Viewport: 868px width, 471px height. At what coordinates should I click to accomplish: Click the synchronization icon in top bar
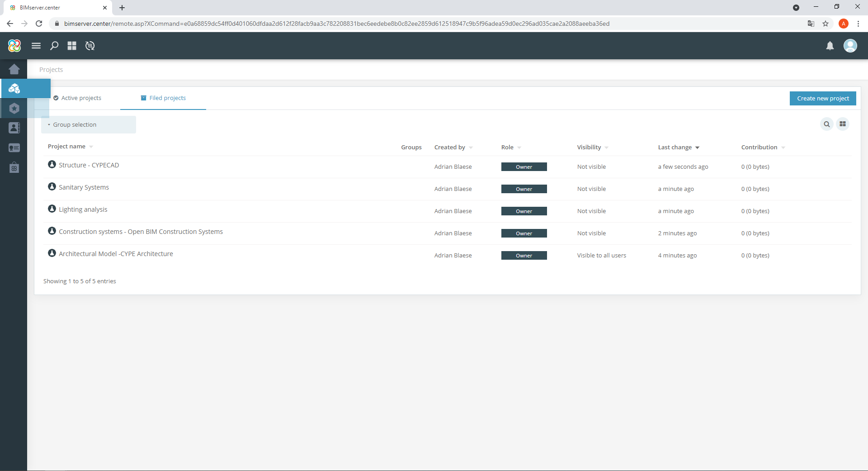click(90, 46)
